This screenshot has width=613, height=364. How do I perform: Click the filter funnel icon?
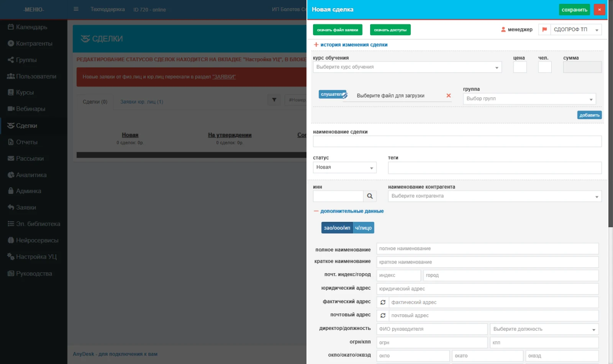coord(274,100)
